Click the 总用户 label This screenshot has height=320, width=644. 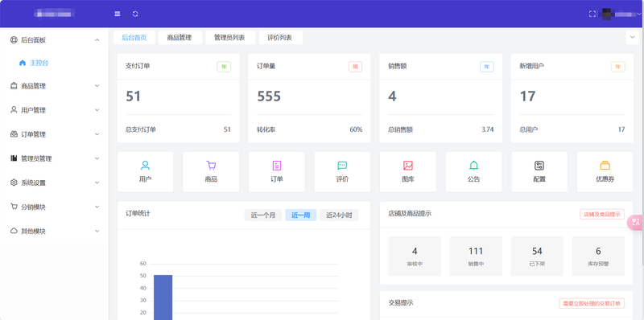529,129
